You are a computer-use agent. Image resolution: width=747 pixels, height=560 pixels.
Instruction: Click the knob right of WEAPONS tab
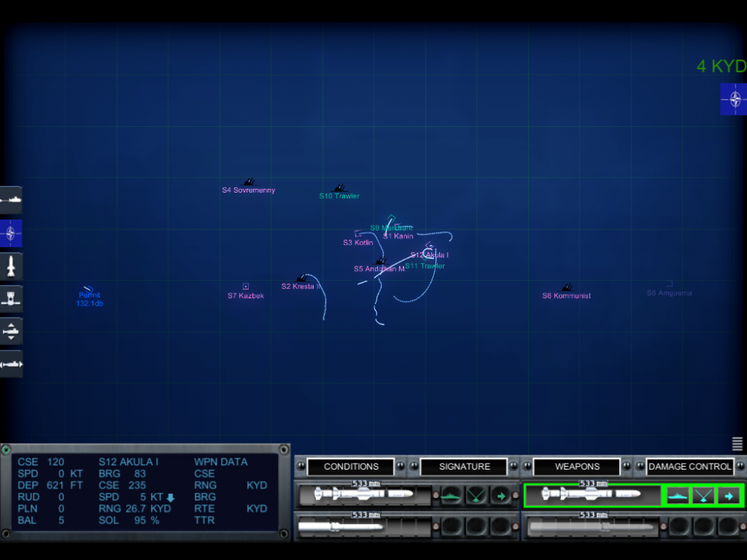click(627, 466)
